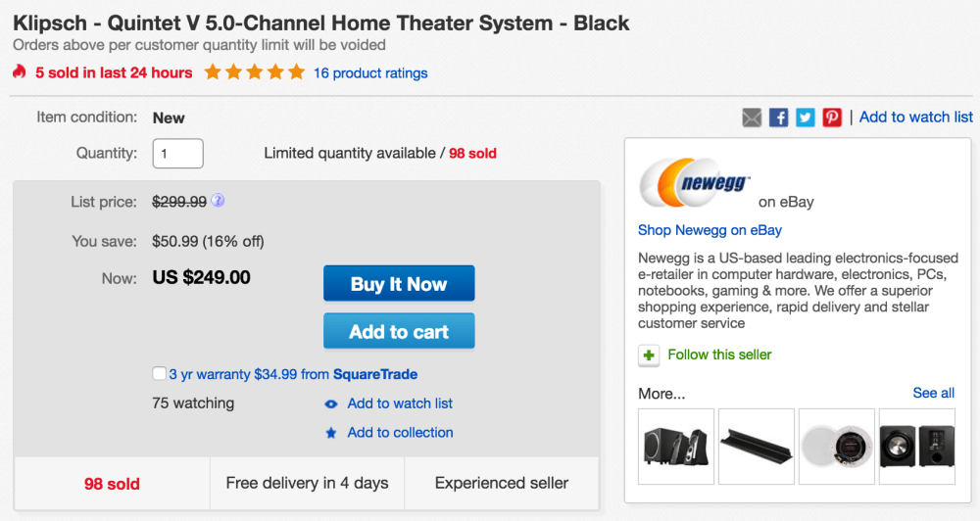Click the email share icon
Viewport: 980px width, 521px height.
pyautogui.click(x=752, y=118)
